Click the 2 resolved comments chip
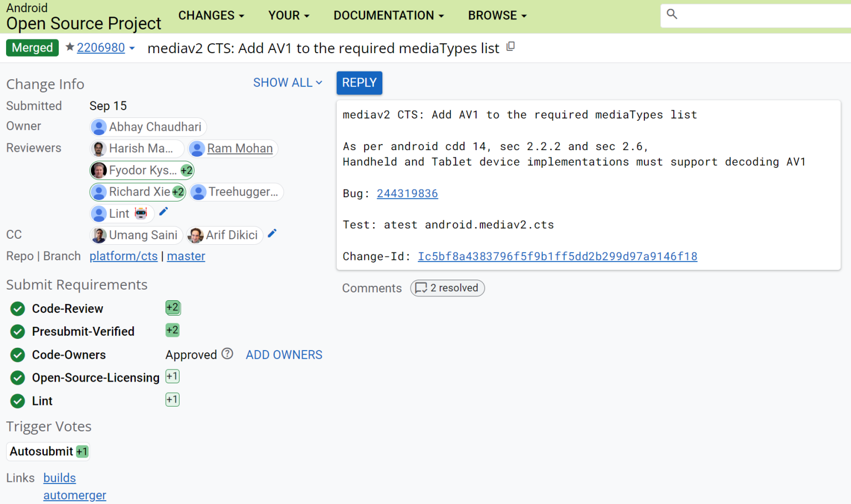Image resolution: width=851 pixels, height=504 pixels. [448, 288]
